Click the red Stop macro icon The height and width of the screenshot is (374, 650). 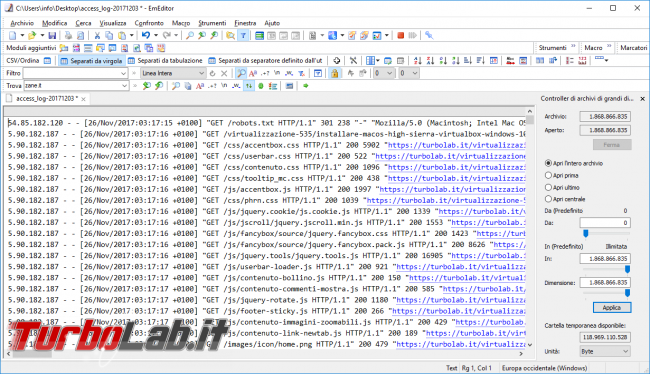coord(400,36)
